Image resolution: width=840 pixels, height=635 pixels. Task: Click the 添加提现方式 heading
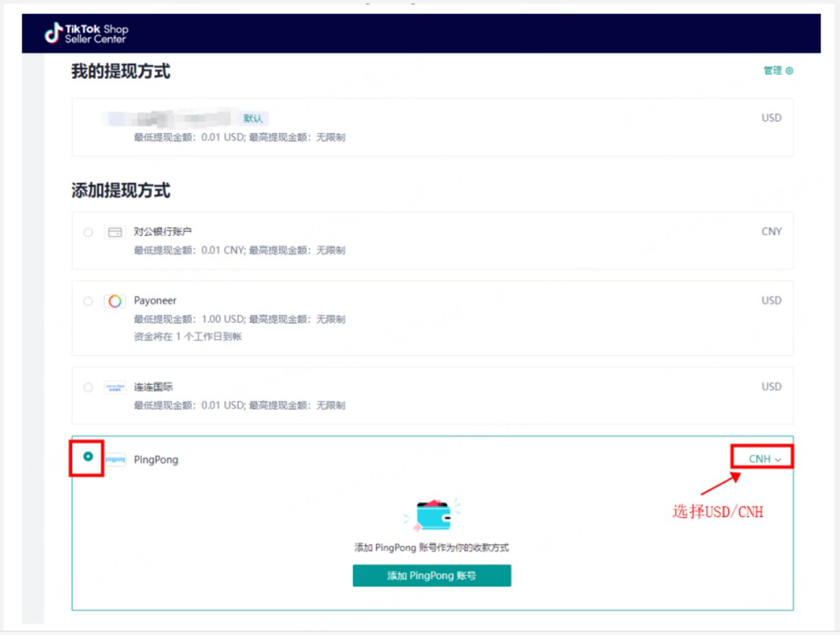point(120,190)
